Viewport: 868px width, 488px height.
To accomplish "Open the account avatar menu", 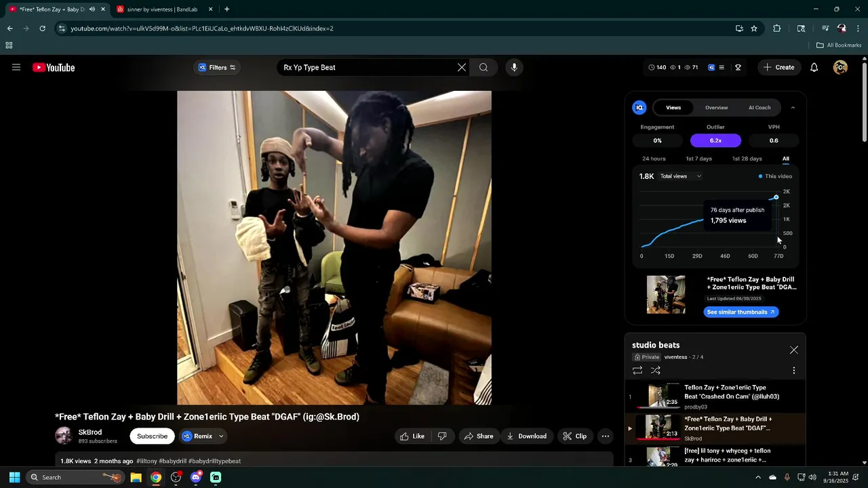I will coord(840,67).
